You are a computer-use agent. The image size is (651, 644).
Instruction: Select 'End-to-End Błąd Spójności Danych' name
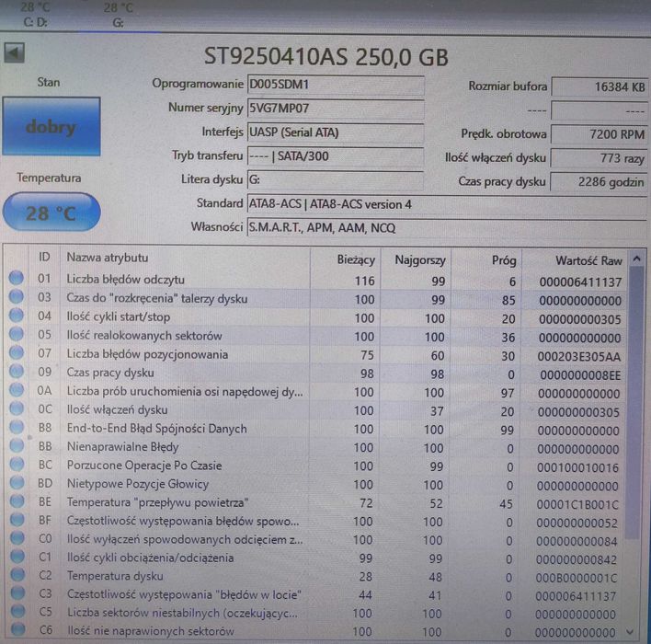click(157, 429)
